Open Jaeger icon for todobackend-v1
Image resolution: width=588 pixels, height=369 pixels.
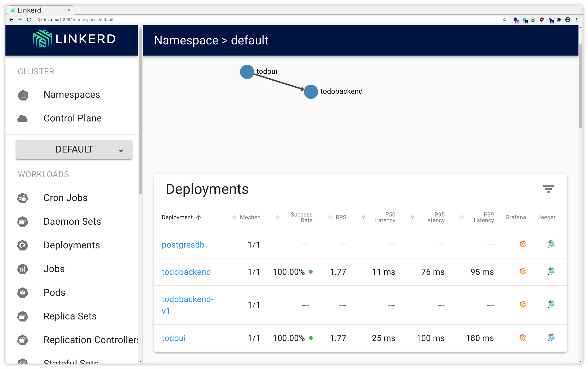coord(551,304)
